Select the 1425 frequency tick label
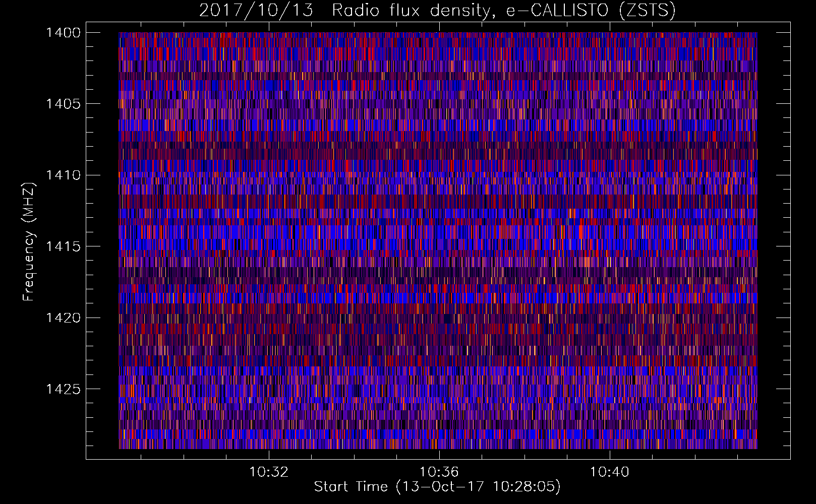The image size is (816, 504). (63, 389)
